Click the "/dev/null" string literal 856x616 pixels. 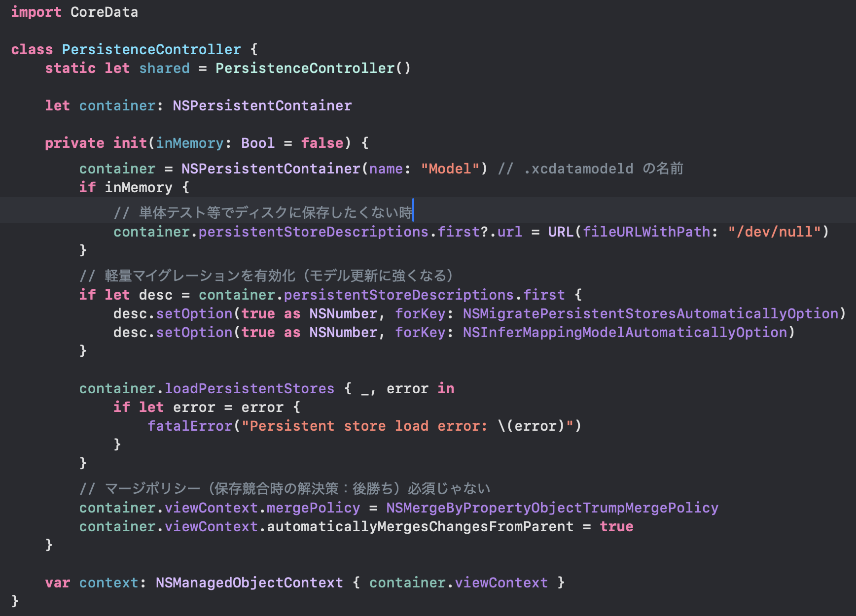[x=775, y=232]
